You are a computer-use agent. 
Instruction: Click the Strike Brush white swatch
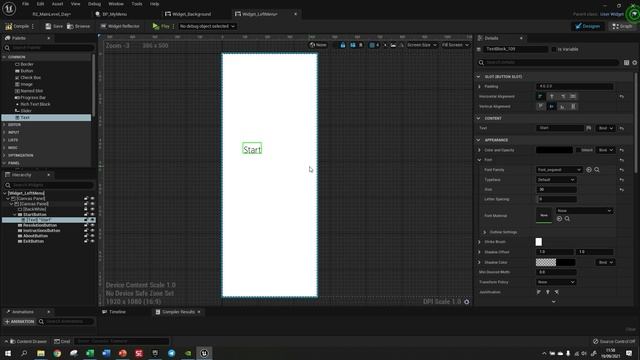(x=539, y=242)
